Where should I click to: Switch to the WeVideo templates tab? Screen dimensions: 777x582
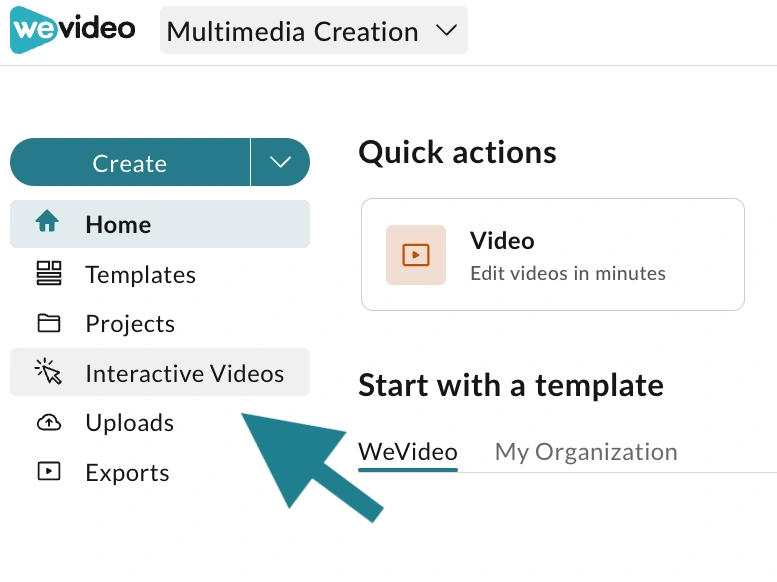click(x=408, y=452)
